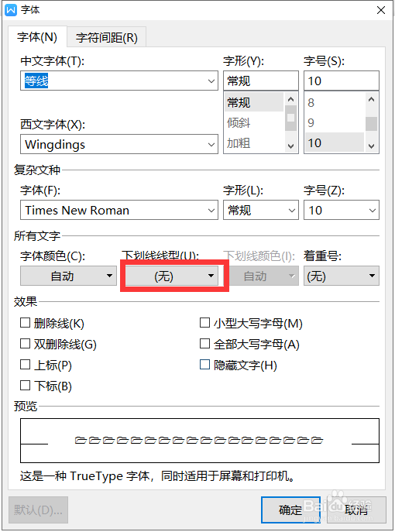
Task: Open the 着重号 dropdown
Action: pyautogui.click(x=342, y=276)
